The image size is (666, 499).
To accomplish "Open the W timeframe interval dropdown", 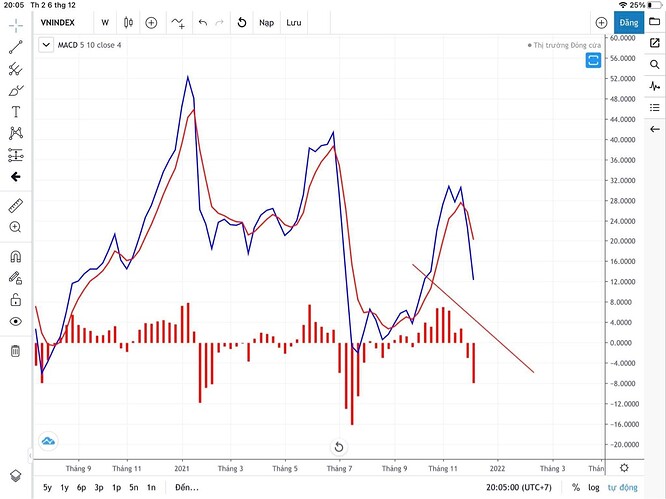I will point(105,23).
